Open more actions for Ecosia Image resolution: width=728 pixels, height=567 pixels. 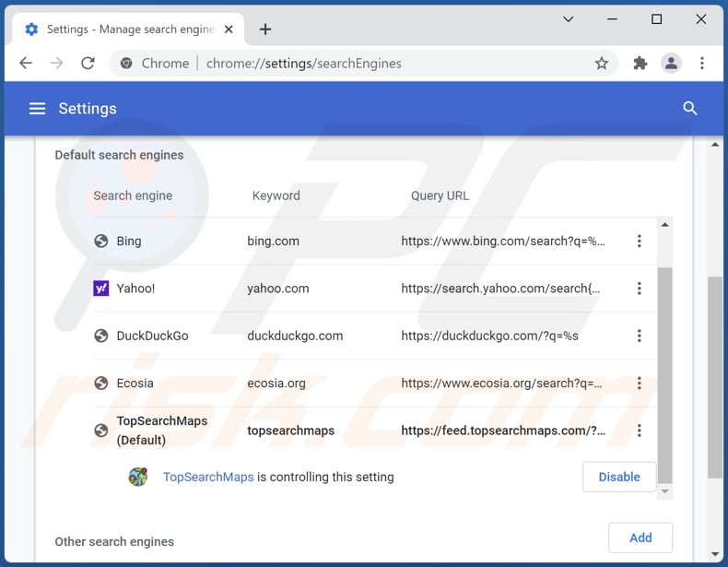(x=639, y=384)
